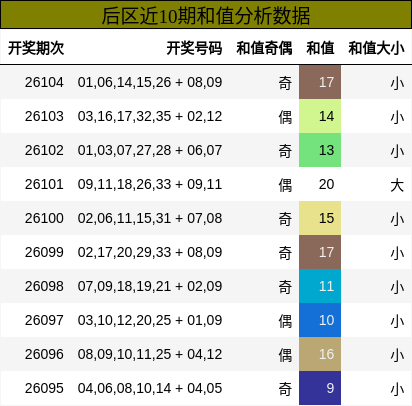Image resolution: width=412 pixels, height=406 pixels.
Task: Click uncolored sum value 20
Action: pos(326,184)
